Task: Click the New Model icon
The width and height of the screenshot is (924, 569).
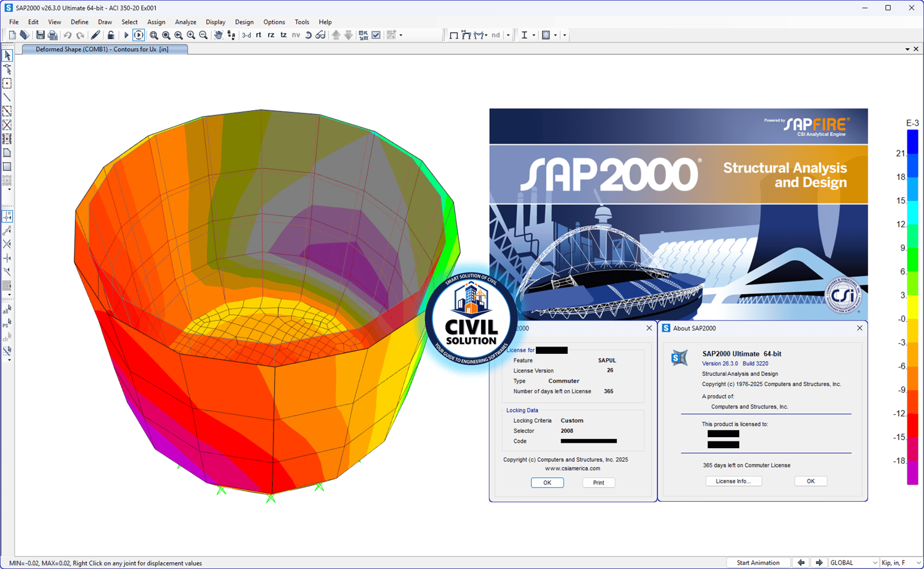Action: pos(12,35)
